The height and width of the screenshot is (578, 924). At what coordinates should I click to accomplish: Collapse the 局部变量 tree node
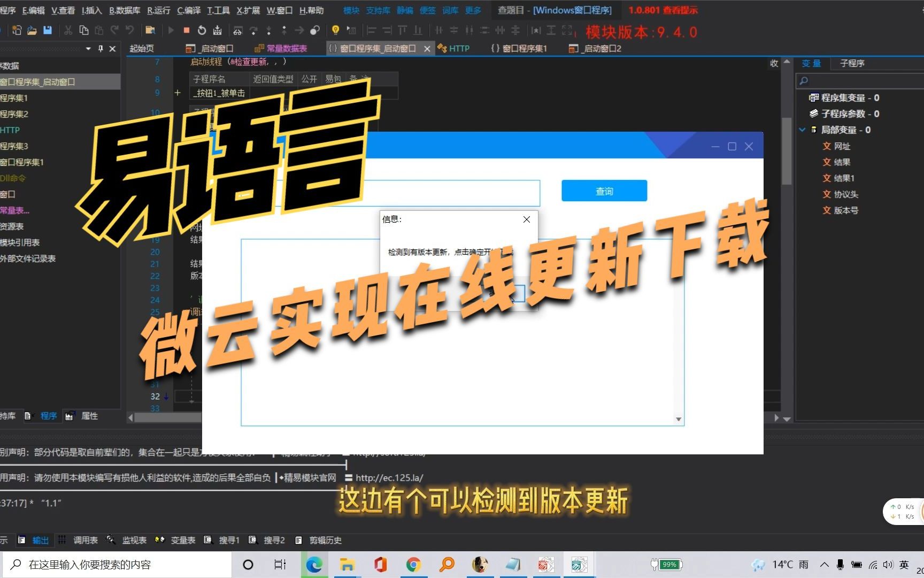[x=802, y=130]
